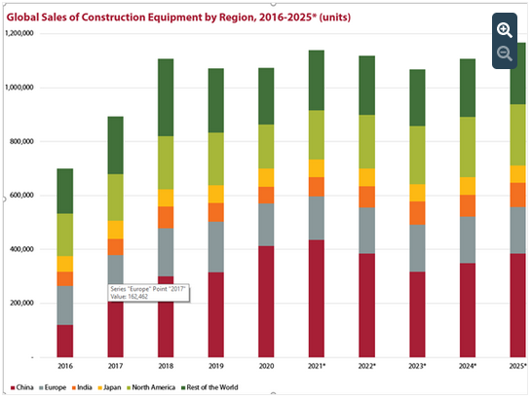Click the zoom out magnifier icon
Viewport: 532px width, 399px height.
tap(505, 54)
